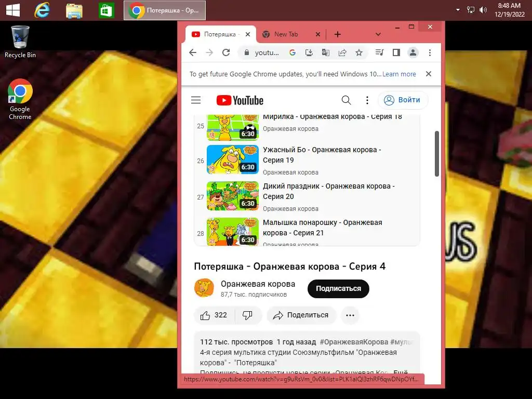532x399 pixels.
Task: Bookmark this page with the star
Action: tap(359, 52)
